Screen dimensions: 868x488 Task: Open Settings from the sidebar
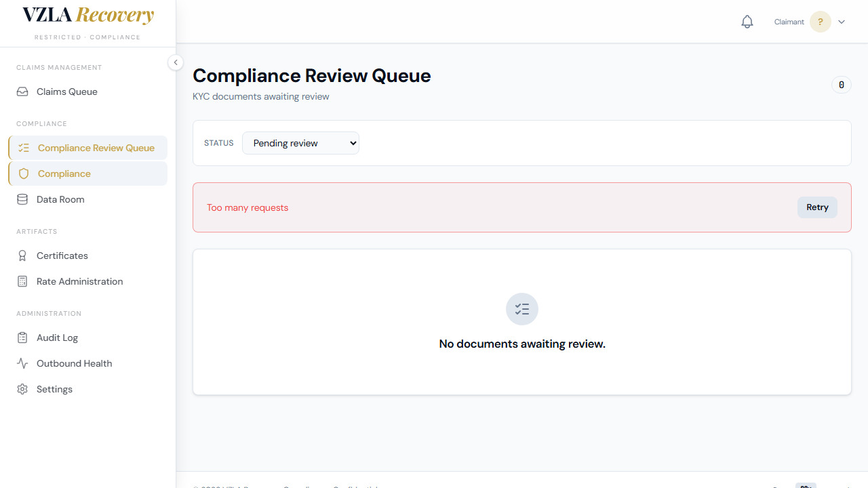(x=88, y=389)
